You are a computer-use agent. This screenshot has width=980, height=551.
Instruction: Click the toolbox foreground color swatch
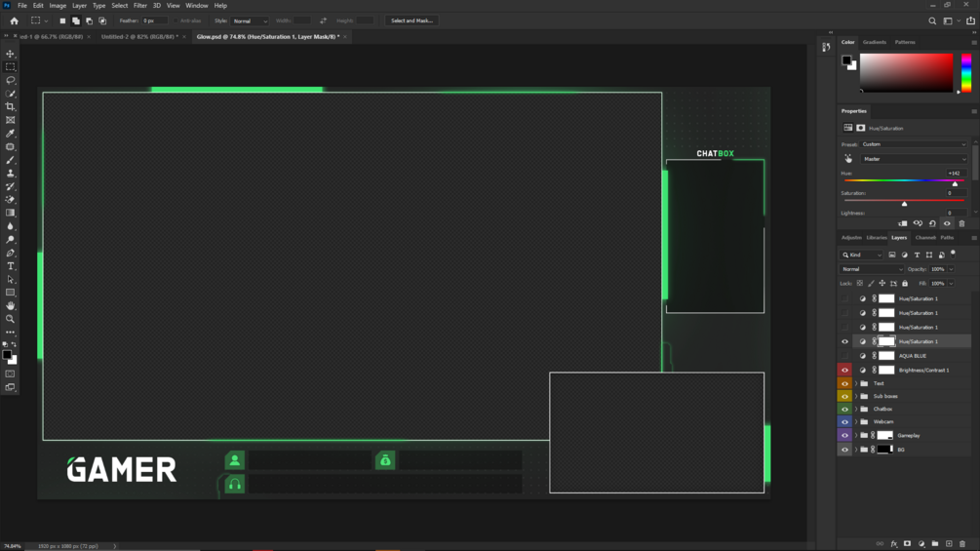click(x=7, y=355)
